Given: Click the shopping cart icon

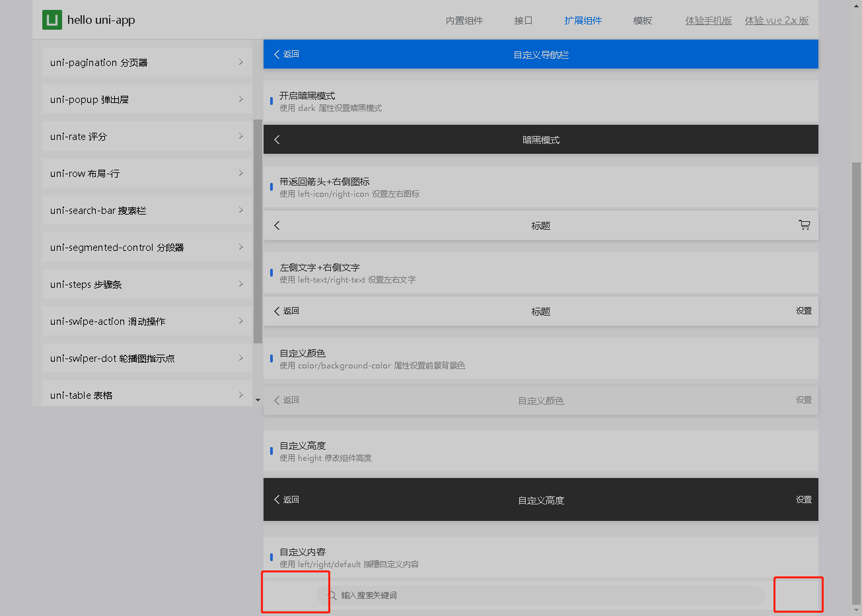Looking at the screenshot, I should click(804, 225).
